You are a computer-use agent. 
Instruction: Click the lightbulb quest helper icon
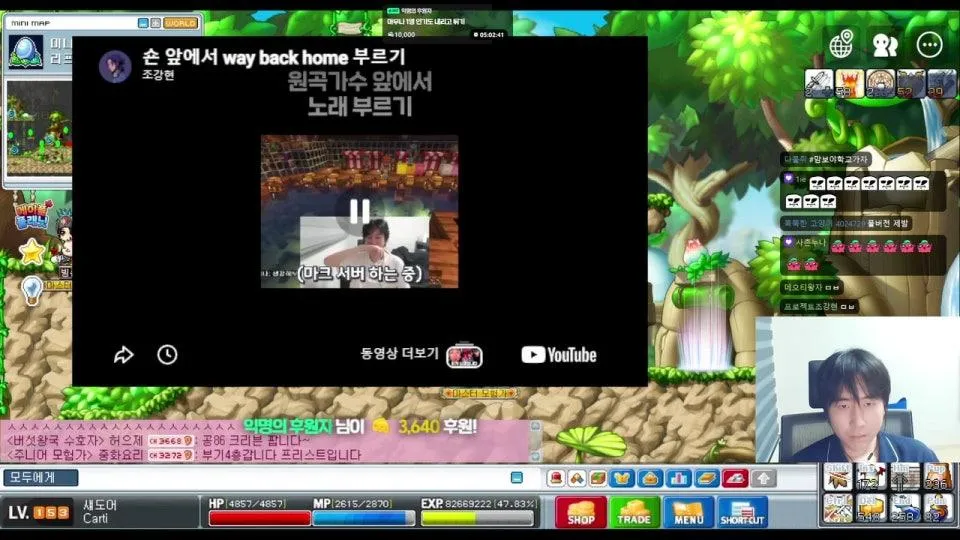(32, 290)
